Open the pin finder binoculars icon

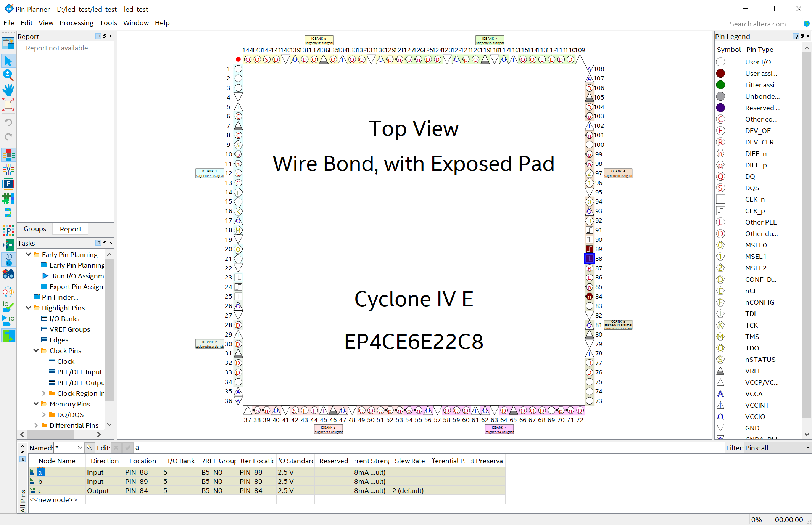click(8, 274)
